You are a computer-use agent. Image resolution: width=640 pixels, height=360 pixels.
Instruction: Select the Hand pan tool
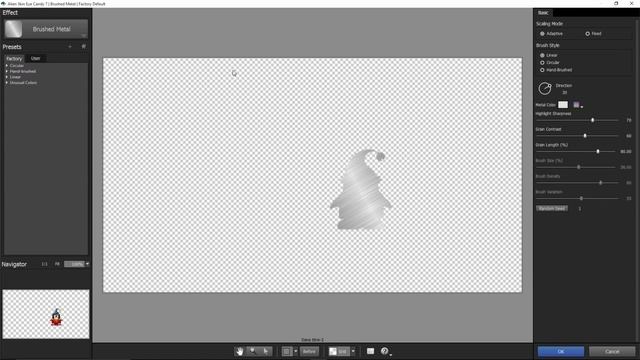click(239, 351)
